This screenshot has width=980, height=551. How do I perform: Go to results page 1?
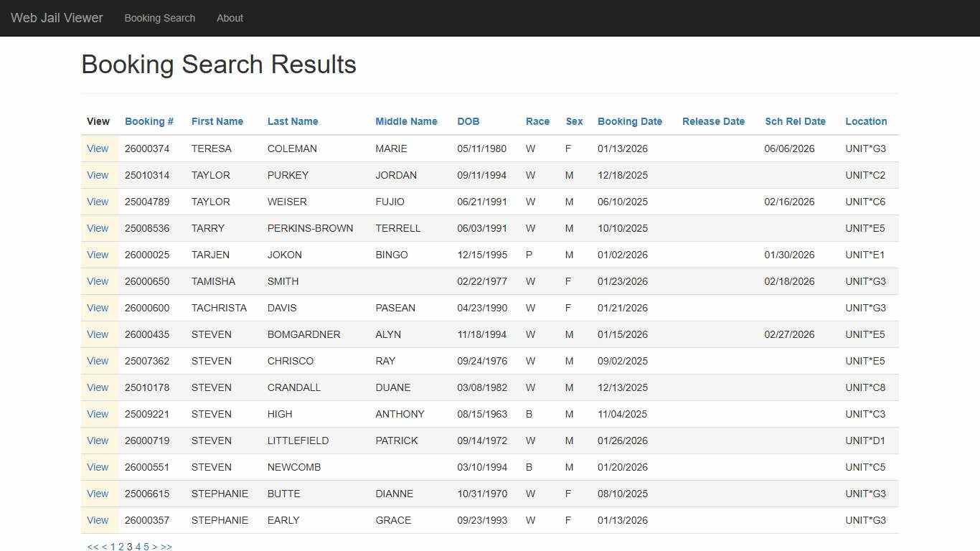click(x=113, y=546)
